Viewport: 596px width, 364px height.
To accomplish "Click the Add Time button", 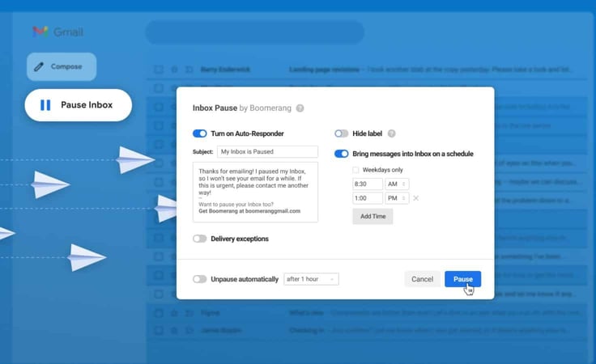I will [x=372, y=216].
